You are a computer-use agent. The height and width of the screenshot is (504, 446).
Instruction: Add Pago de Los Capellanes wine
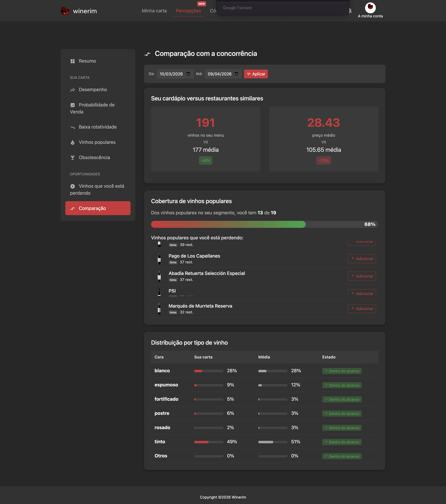(362, 259)
